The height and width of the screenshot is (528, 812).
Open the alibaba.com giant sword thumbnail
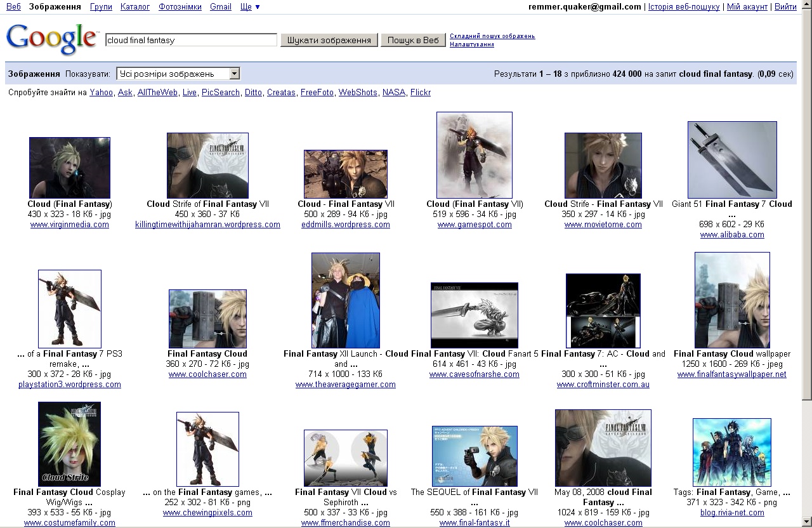[x=732, y=160]
